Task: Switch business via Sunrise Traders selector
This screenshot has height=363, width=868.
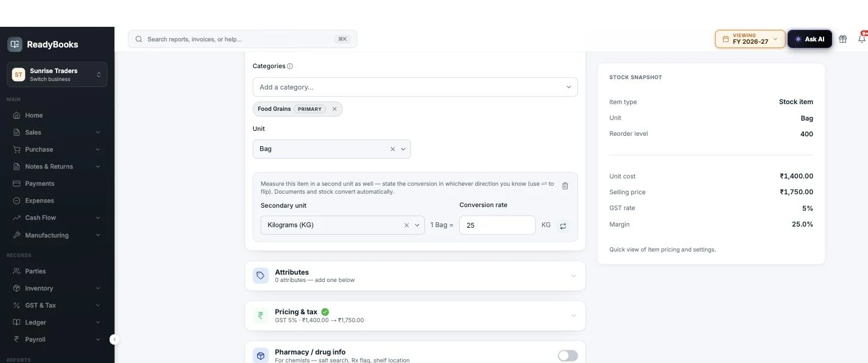Action: click(x=57, y=74)
